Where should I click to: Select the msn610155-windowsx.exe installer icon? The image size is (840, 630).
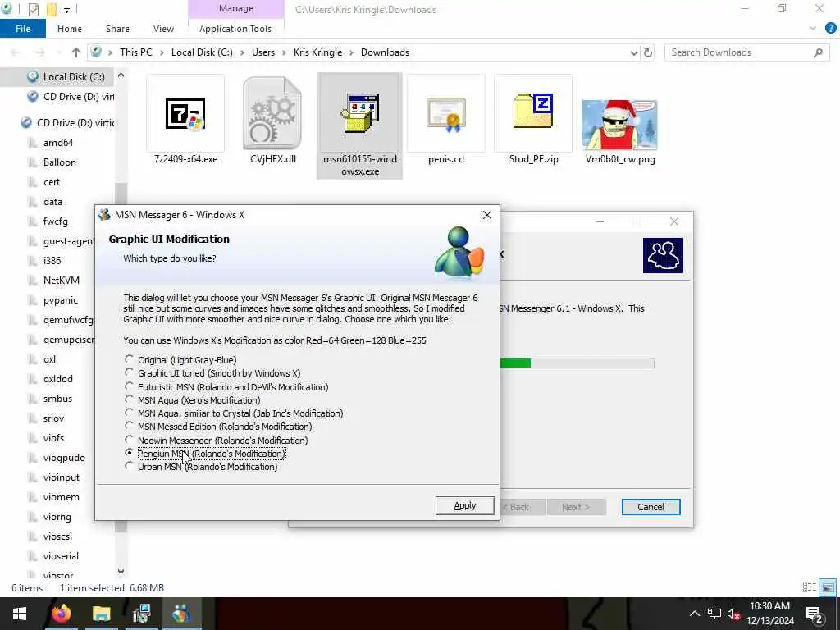[360, 113]
